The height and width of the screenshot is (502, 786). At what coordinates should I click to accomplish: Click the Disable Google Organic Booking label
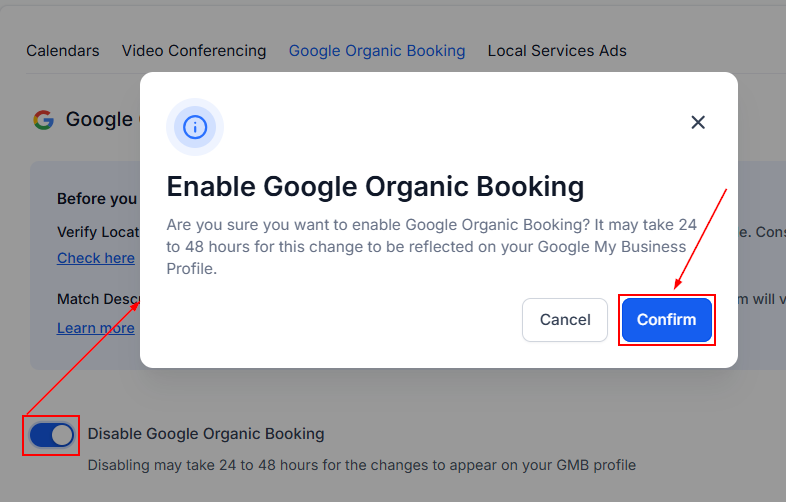click(x=206, y=434)
